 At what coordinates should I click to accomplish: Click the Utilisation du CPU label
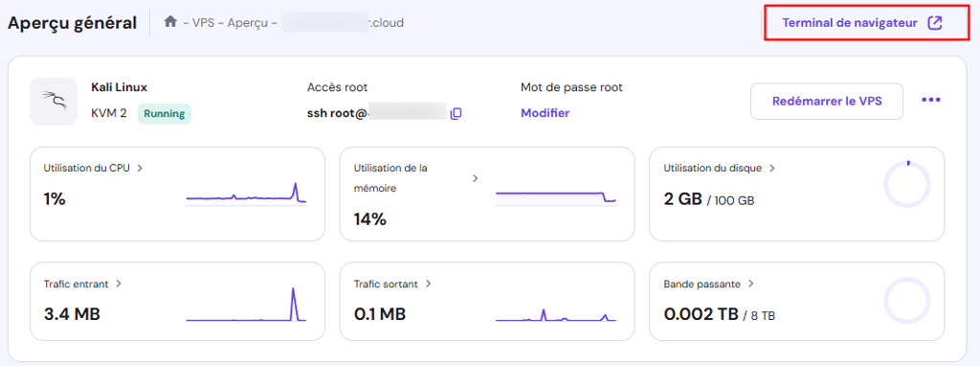[87, 168]
